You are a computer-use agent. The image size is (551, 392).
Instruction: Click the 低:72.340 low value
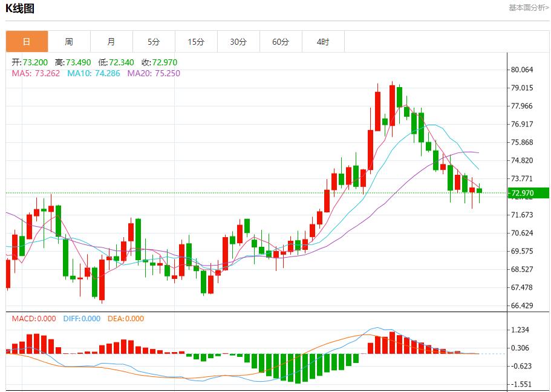click(x=116, y=62)
